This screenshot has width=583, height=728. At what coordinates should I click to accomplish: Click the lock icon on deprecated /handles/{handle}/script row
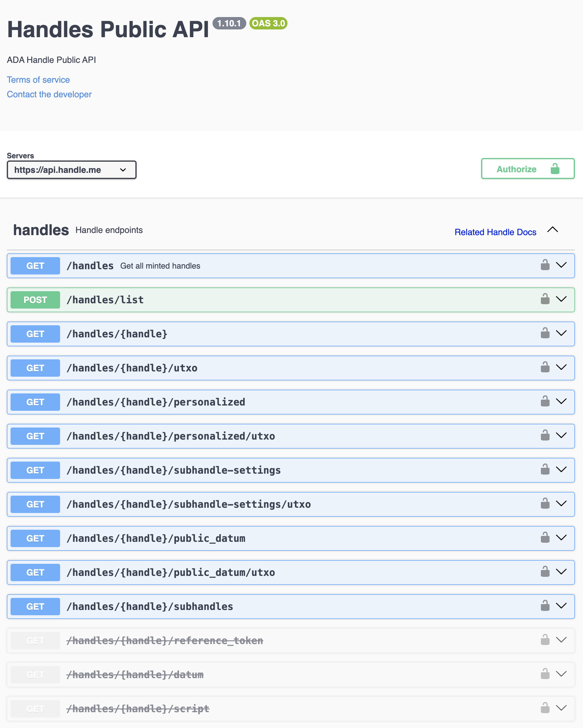[545, 708]
